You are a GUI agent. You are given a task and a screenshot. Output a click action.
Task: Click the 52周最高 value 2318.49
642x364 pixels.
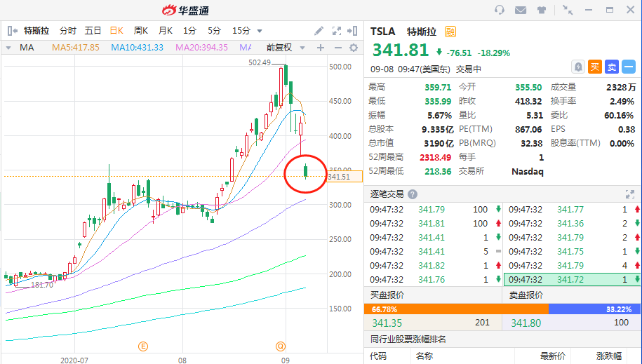(435, 157)
